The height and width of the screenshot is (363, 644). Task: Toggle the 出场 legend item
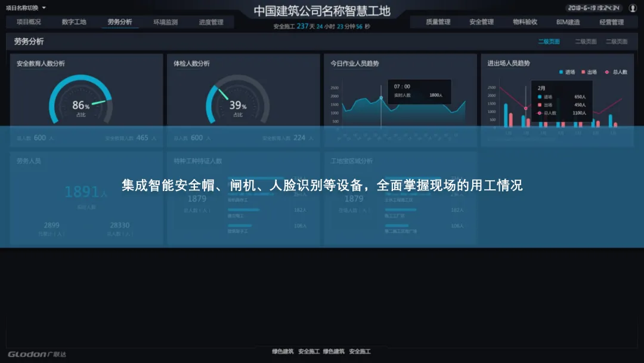coord(589,72)
